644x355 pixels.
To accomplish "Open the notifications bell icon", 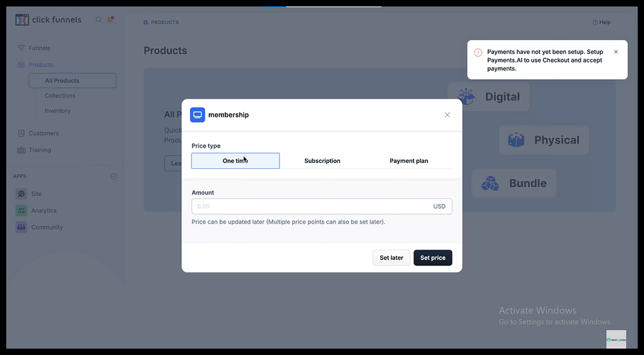I will pyautogui.click(x=110, y=19).
